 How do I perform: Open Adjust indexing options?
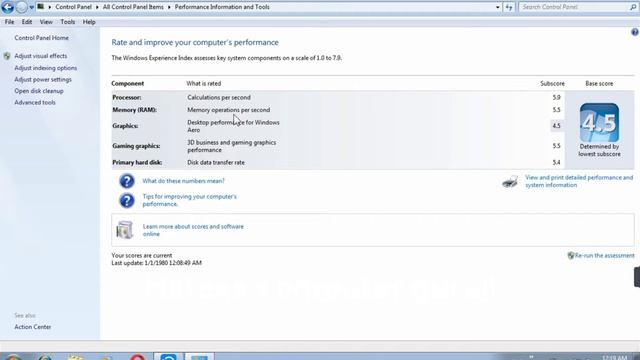46,68
